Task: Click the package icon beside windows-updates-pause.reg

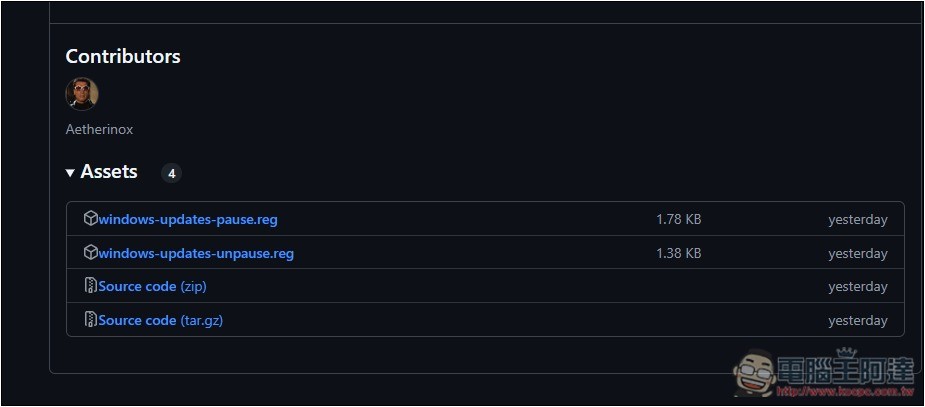Action: point(90,219)
